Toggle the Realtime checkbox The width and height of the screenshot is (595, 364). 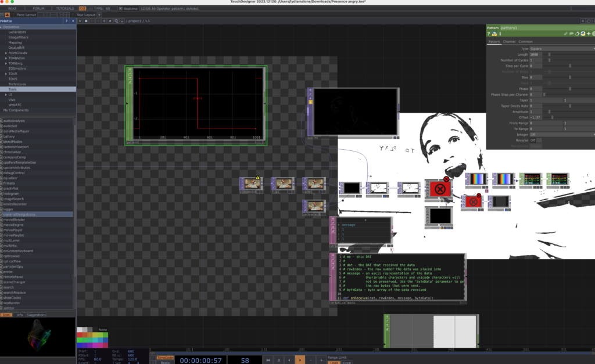(121, 9)
